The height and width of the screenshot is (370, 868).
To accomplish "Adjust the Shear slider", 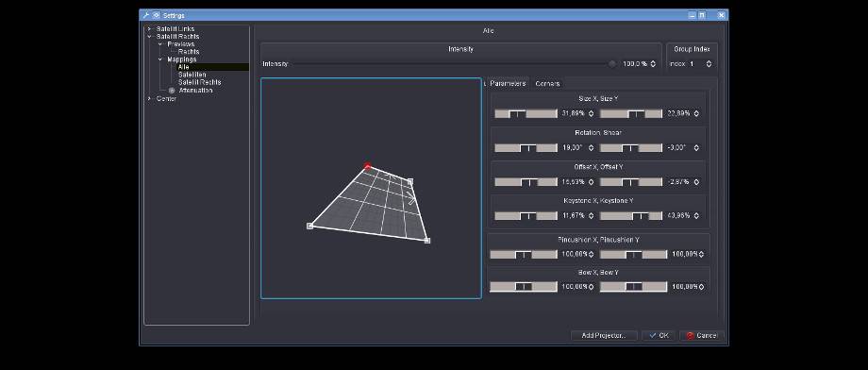I will point(631,148).
